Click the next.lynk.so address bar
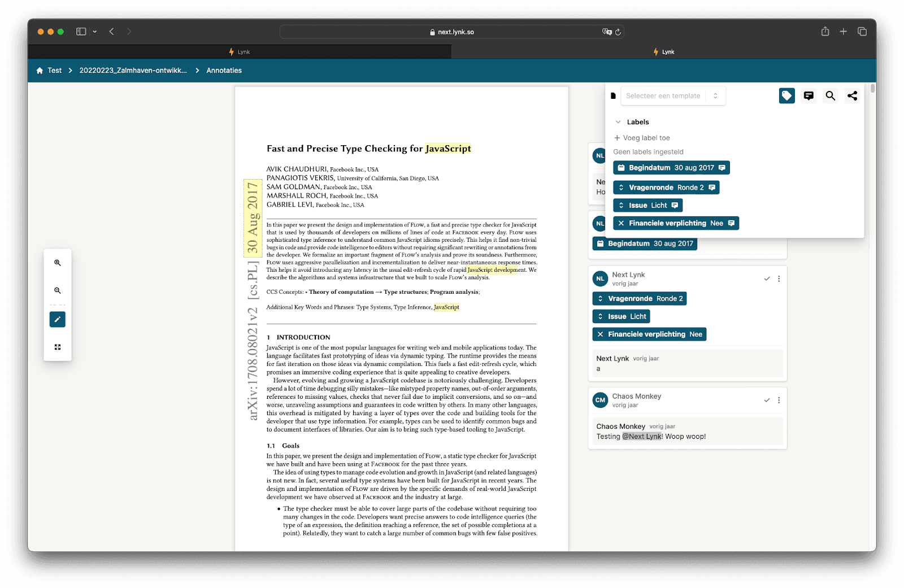The width and height of the screenshot is (904, 588). point(452,32)
